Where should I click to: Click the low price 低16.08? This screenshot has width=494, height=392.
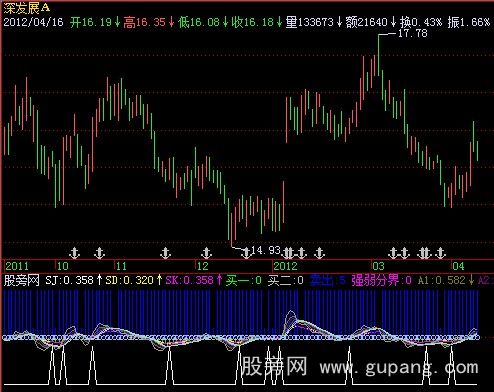tap(203, 22)
